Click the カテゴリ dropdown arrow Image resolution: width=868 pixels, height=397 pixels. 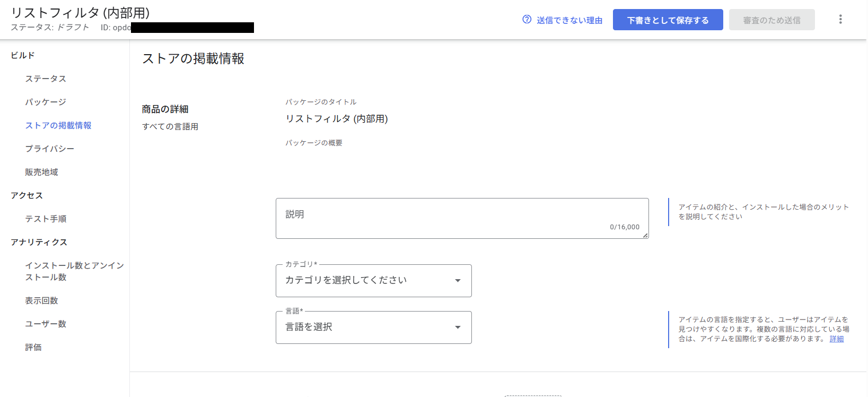pos(458,281)
